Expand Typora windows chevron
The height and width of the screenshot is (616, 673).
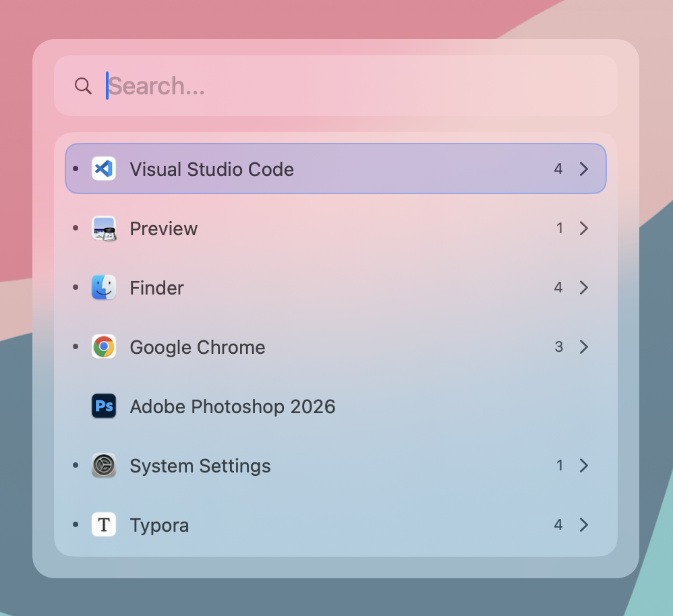(584, 524)
